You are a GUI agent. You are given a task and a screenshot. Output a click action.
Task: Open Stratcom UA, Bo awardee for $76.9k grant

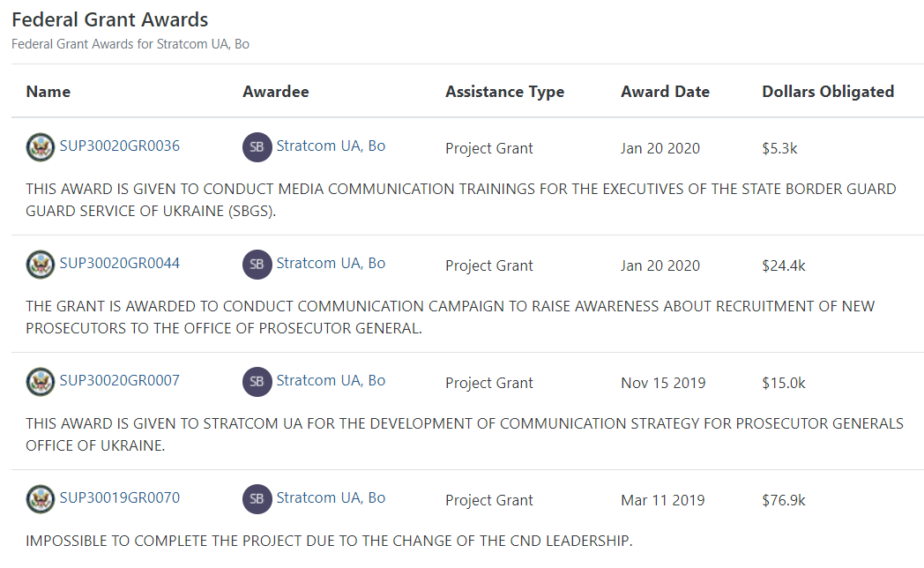(x=331, y=498)
